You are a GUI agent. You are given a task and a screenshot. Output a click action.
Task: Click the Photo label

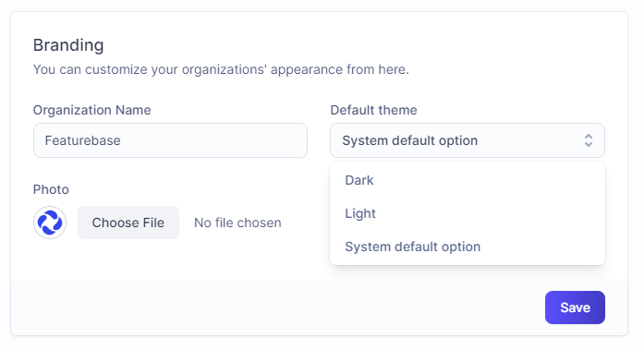(x=51, y=189)
